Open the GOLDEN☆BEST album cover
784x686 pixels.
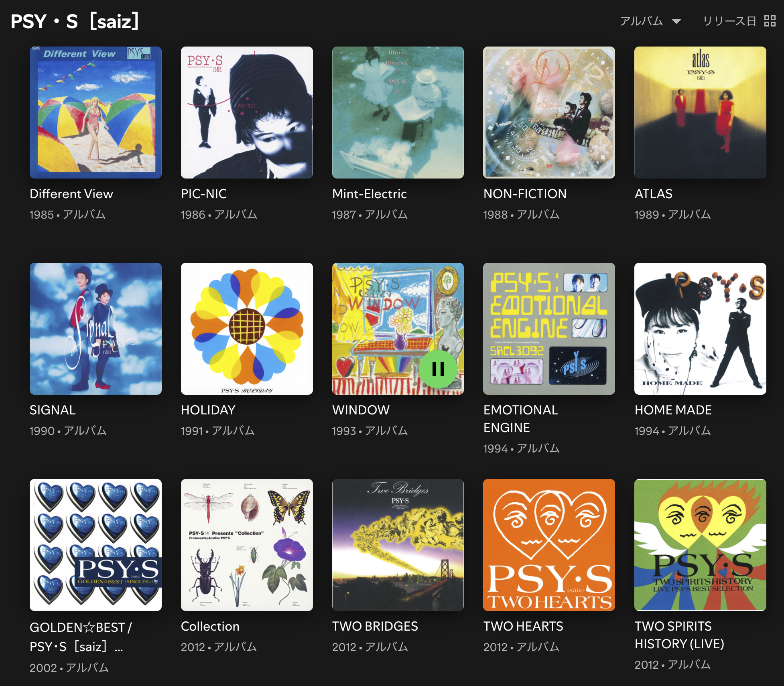pos(95,545)
